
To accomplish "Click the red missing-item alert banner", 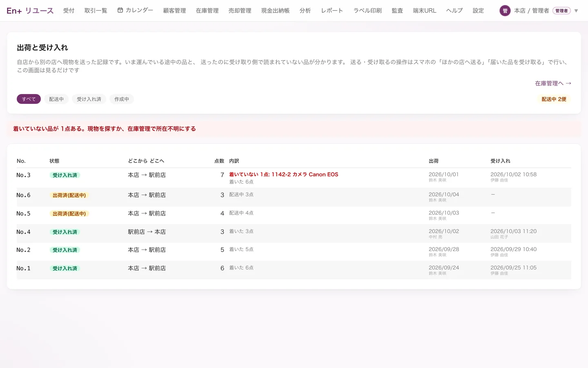I will coord(294,129).
